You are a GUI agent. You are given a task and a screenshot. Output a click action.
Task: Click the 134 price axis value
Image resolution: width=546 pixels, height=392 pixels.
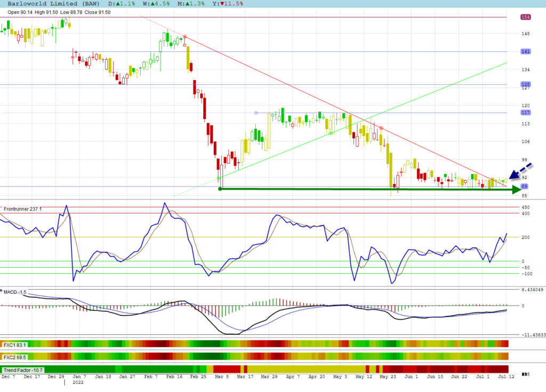click(x=525, y=70)
